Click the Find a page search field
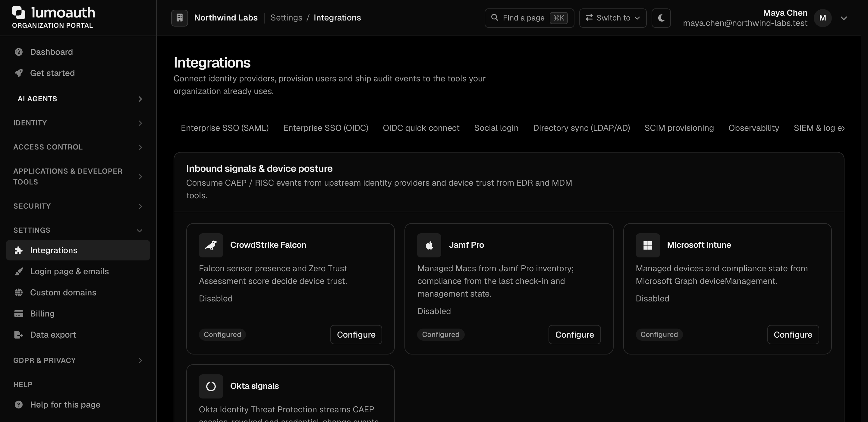The height and width of the screenshot is (422, 868). [529, 18]
